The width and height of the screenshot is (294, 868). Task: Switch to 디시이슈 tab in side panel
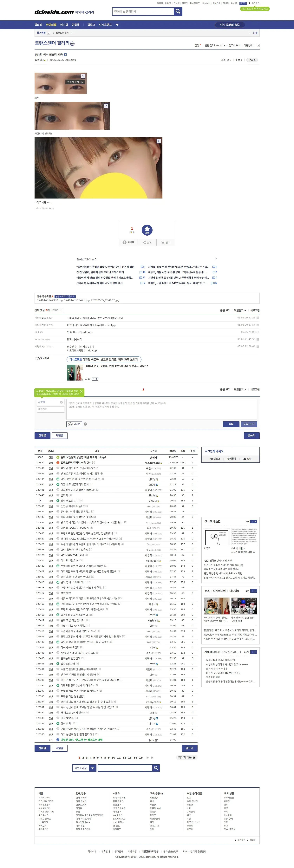[x=234, y=591]
